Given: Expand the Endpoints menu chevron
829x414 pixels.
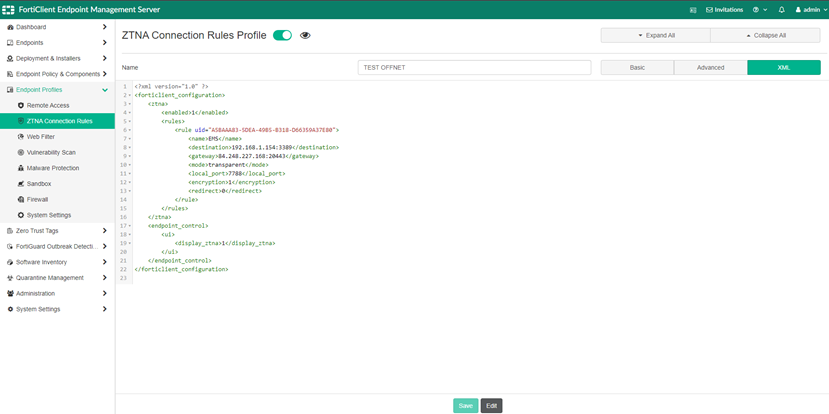Looking at the screenshot, I should coord(105,43).
